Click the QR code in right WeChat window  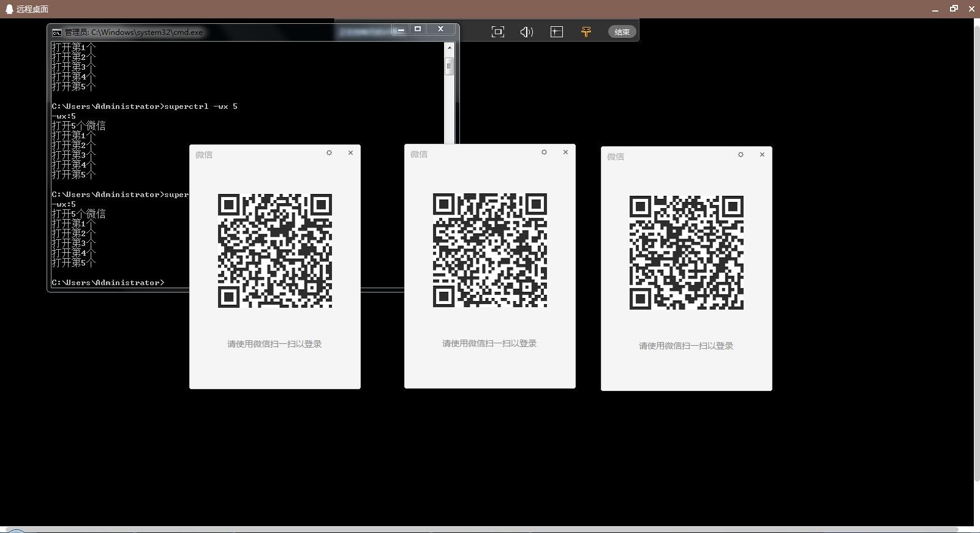(x=687, y=253)
